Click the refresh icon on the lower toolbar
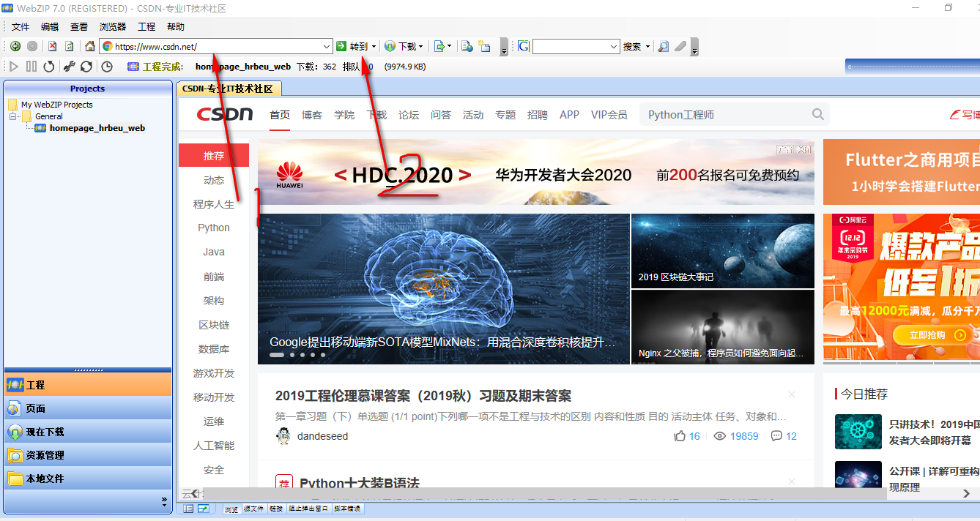This screenshot has height=521, width=980. click(x=86, y=65)
